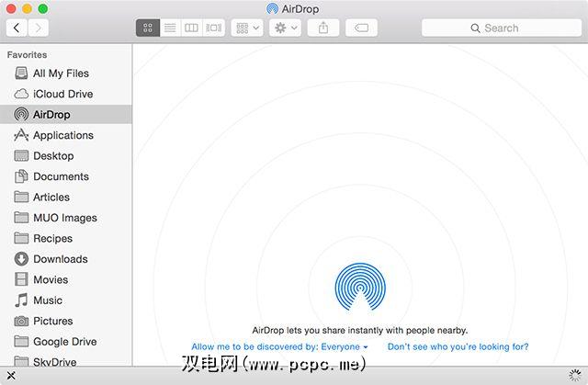Image resolution: width=588 pixels, height=385 pixels.
Task: Click the Articles folder icon
Action: tap(21, 197)
